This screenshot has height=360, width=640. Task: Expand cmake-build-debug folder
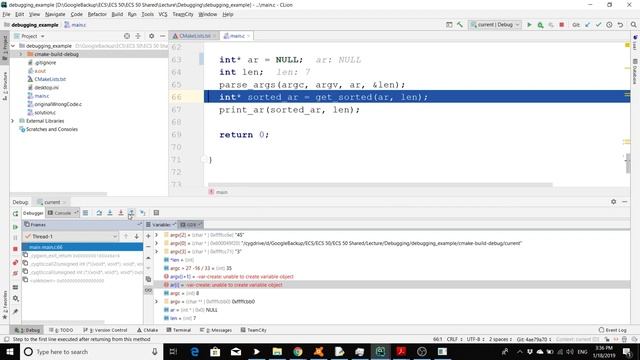pos(21,54)
